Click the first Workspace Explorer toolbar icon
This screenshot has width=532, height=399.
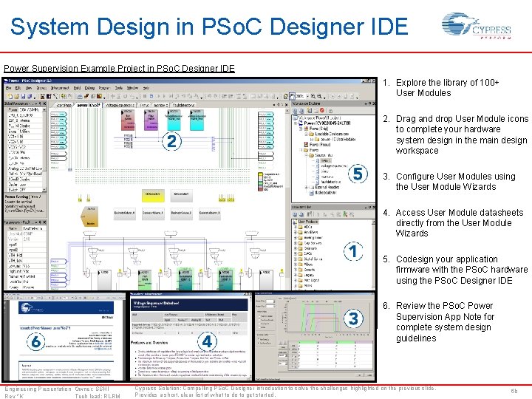(295, 111)
